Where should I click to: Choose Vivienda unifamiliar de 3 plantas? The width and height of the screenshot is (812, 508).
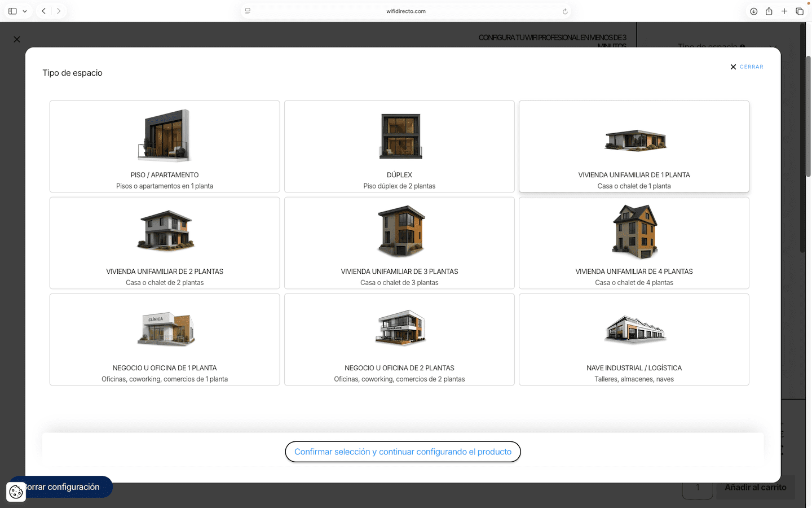pos(399,243)
